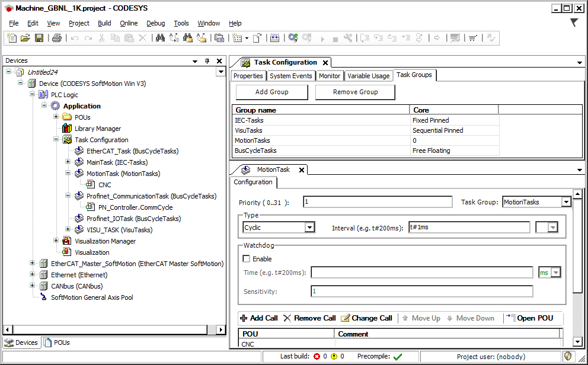588x365 pixels.
Task: Click Change Call button
Action: point(366,318)
